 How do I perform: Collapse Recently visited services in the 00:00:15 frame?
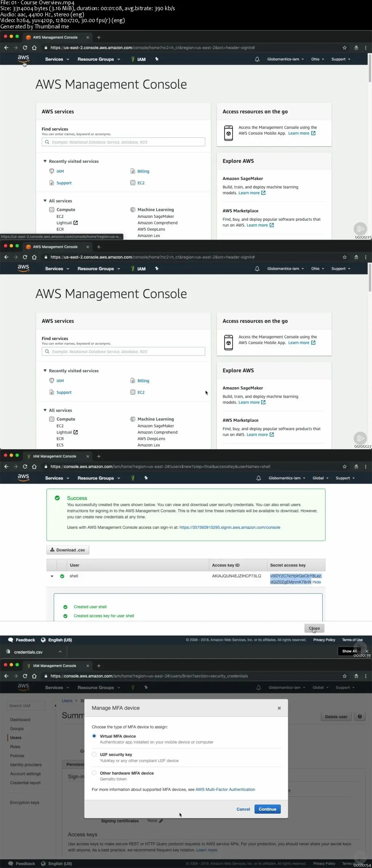point(45,161)
